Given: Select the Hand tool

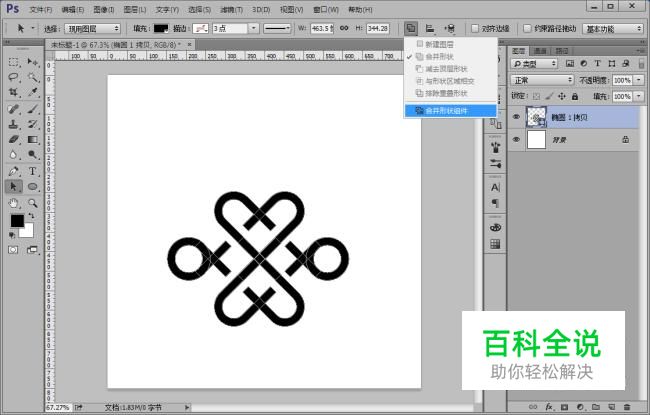Looking at the screenshot, I should pos(14,203).
